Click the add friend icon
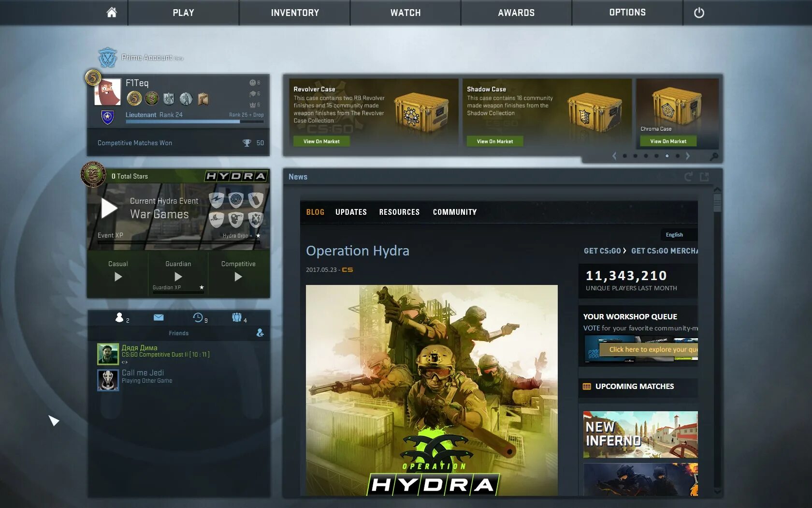The width and height of the screenshot is (812, 508). [x=260, y=333]
